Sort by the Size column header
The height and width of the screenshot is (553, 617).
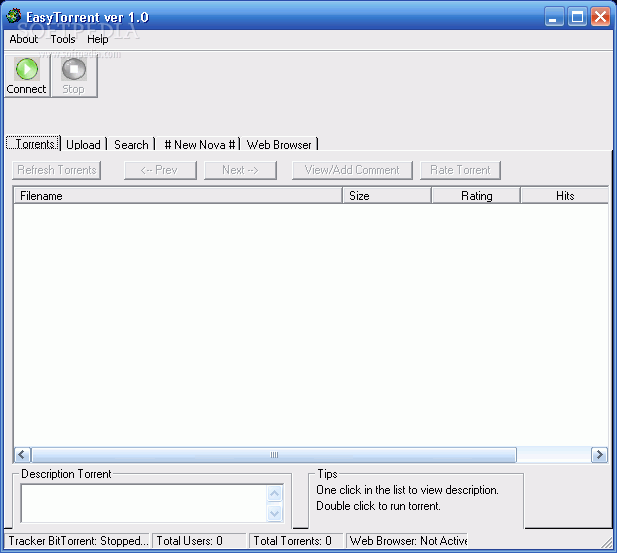tap(387, 196)
